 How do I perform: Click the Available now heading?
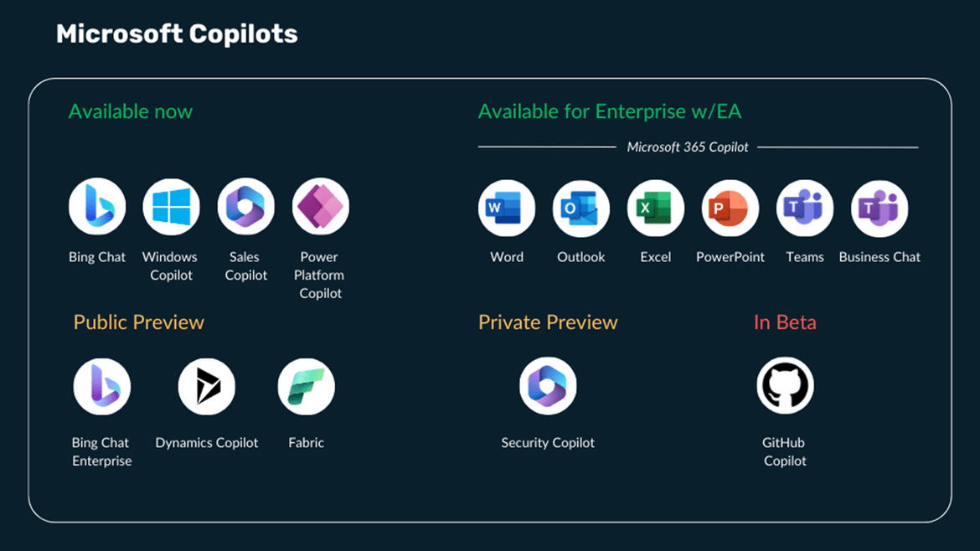(131, 111)
